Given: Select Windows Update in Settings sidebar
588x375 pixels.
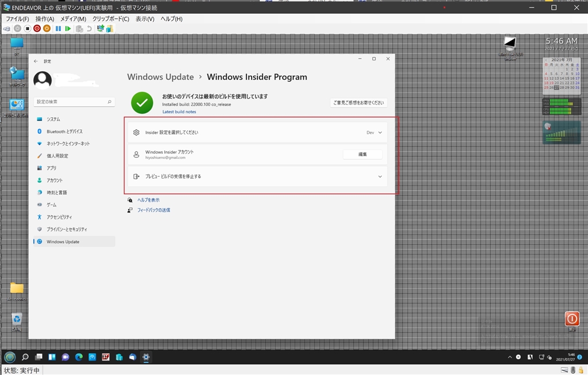Looking at the screenshot, I should coord(74,242).
